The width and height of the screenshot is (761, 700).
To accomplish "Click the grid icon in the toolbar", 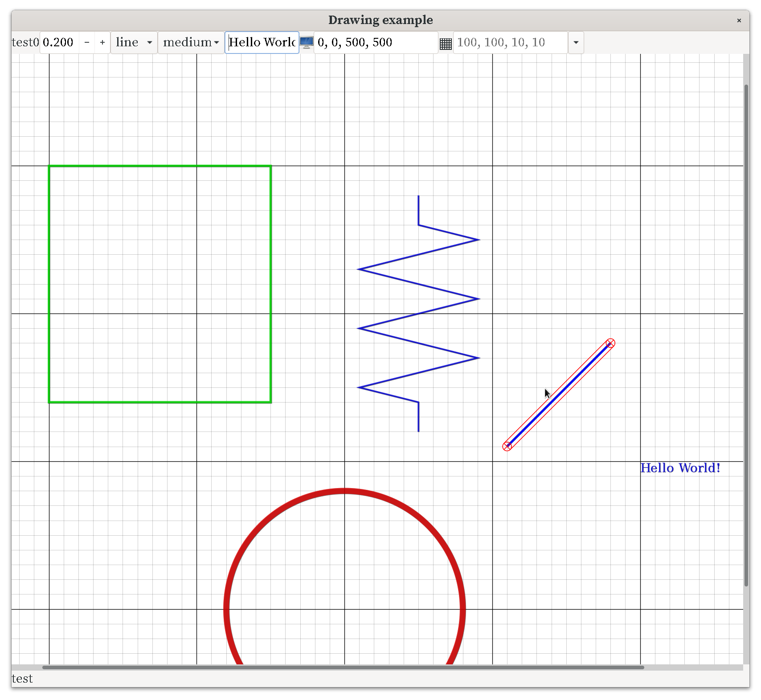I will 446,43.
